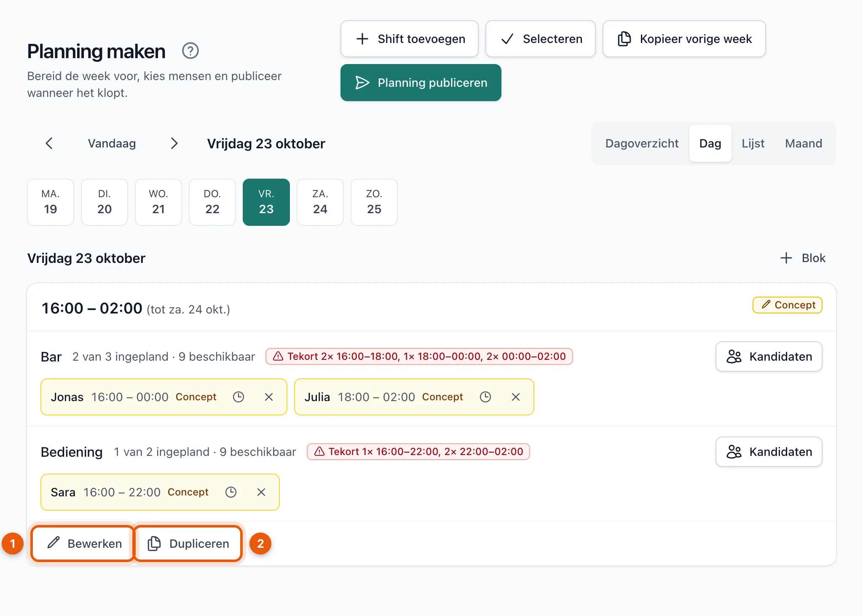
Task: Switch to the Lijst view tab
Action: [x=753, y=143]
